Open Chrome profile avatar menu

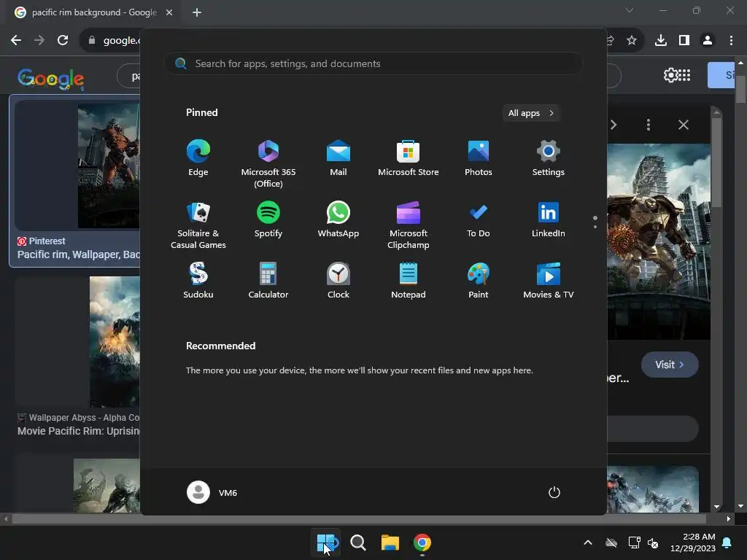coord(708,41)
